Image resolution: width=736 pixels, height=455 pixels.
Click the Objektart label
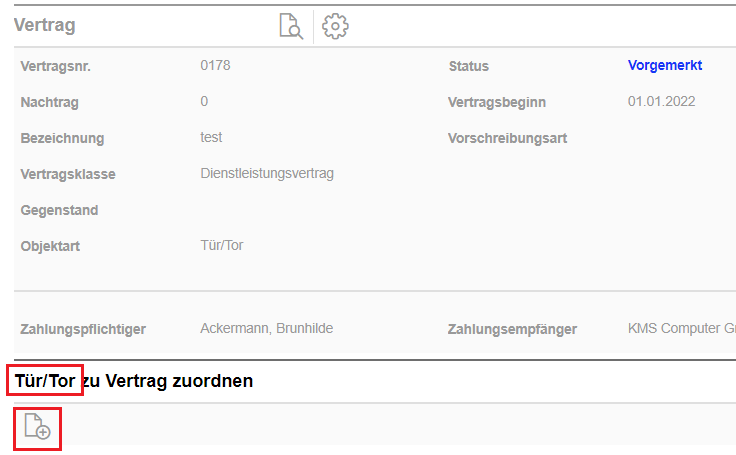click(50, 246)
